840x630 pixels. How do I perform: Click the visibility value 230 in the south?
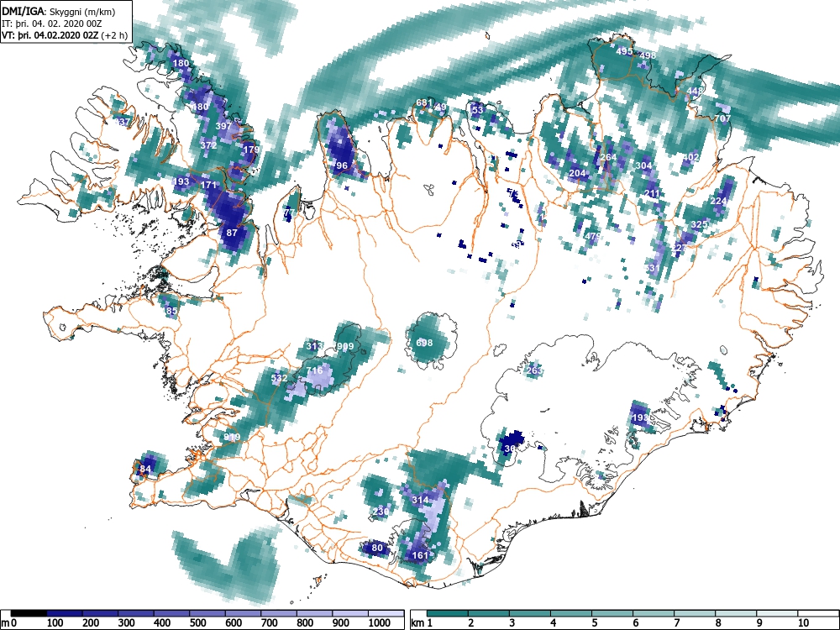coord(381,512)
